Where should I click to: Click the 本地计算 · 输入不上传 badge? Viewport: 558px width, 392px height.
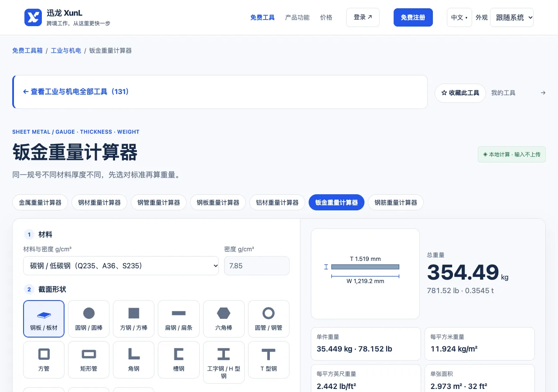512,155
